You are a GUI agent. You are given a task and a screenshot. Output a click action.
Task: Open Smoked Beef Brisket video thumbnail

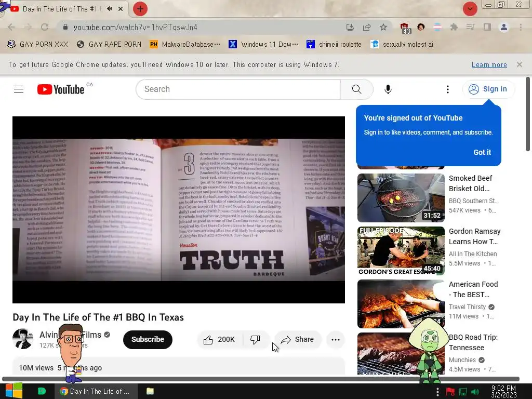point(401,198)
